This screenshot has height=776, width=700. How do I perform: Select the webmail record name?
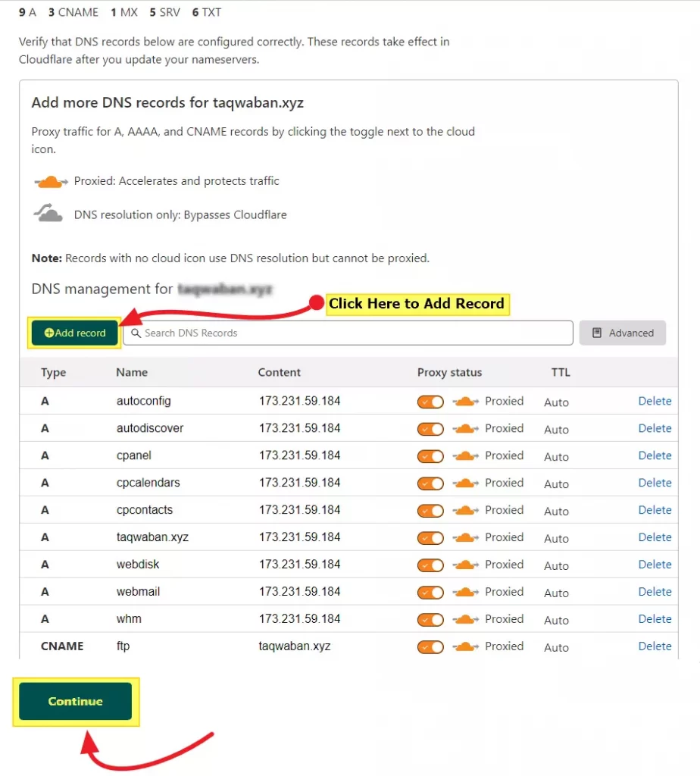click(138, 591)
